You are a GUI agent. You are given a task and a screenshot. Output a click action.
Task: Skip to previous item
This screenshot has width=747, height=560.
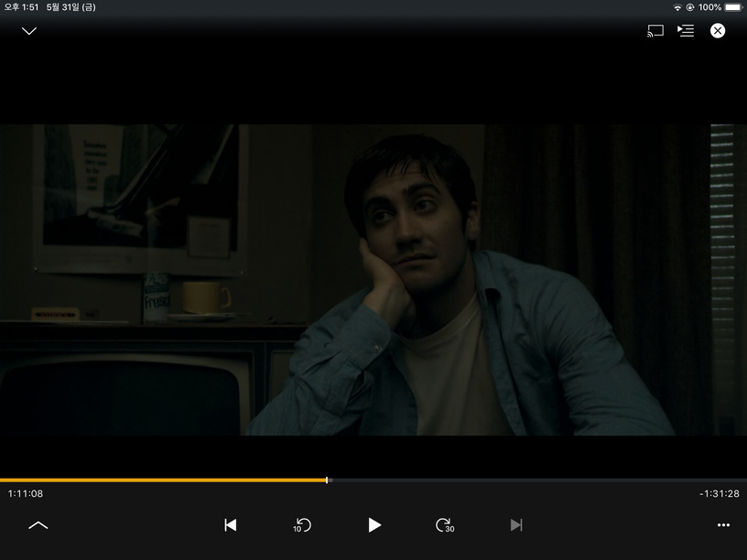(x=231, y=525)
